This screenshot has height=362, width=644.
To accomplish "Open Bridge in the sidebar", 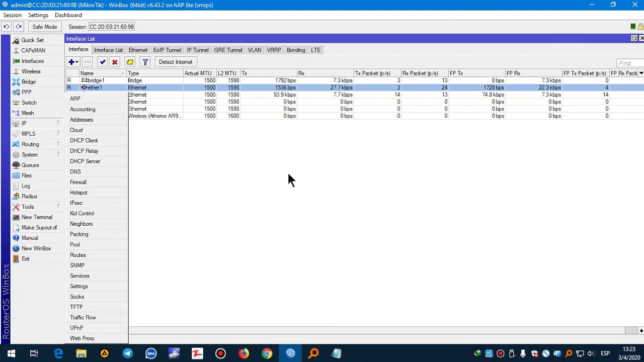I will (28, 82).
